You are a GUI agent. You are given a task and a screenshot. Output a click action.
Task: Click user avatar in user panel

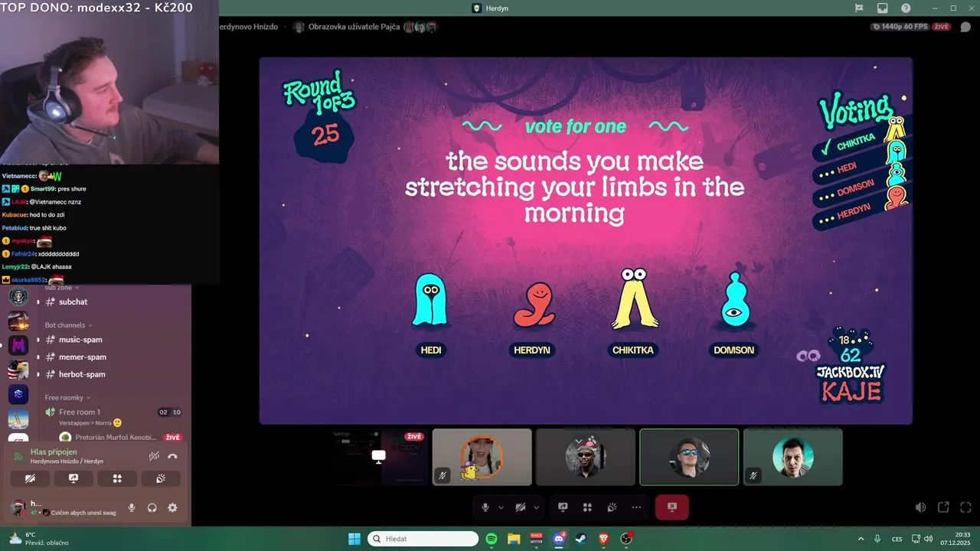(x=17, y=507)
